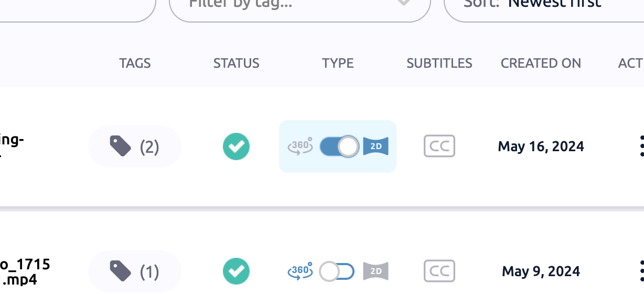Image resolution: width=644 pixels, height=294 pixels.
Task: Click the tag icon showing (1) tag
Action: [x=121, y=271]
